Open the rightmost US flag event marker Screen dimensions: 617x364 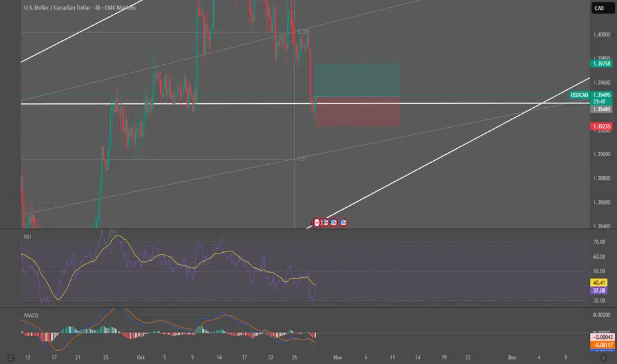pyautogui.click(x=343, y=223)
